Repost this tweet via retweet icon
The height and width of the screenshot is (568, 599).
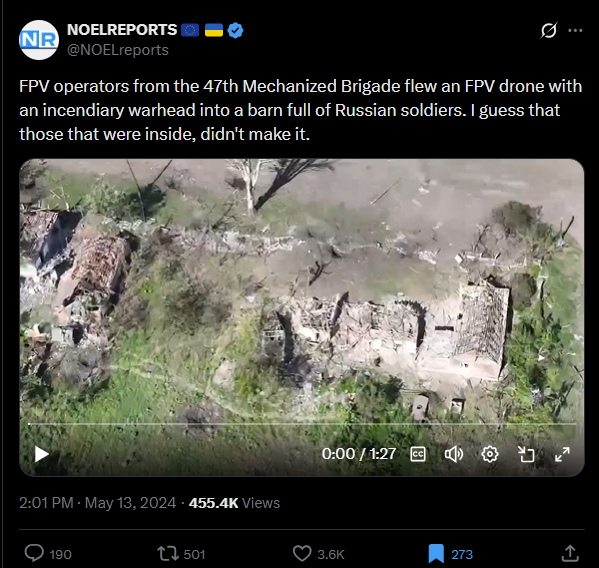(x=168, y=553)
